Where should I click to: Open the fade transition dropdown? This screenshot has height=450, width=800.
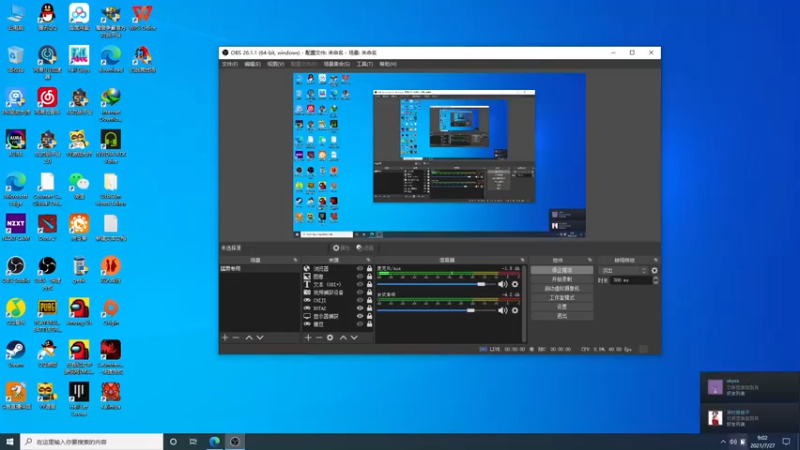(623, 270)
